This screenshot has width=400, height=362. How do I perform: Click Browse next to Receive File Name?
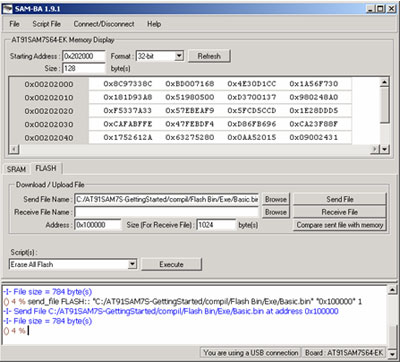pyautogui.click(x=276, y=212)
